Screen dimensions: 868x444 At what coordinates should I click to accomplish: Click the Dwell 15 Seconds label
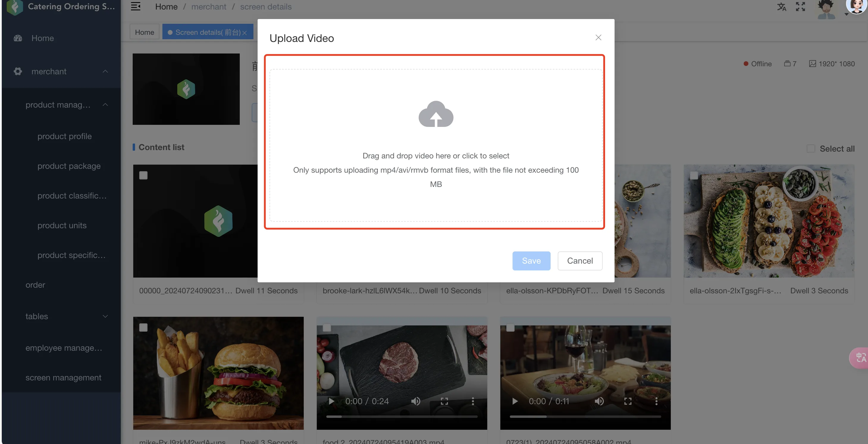coord(633,290)
